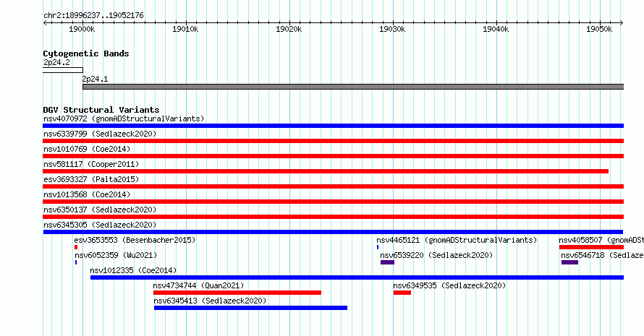Open the nsv6339799 Sedlazeck2020 label
Screen dimensions: 644x336
coord(100,134)
